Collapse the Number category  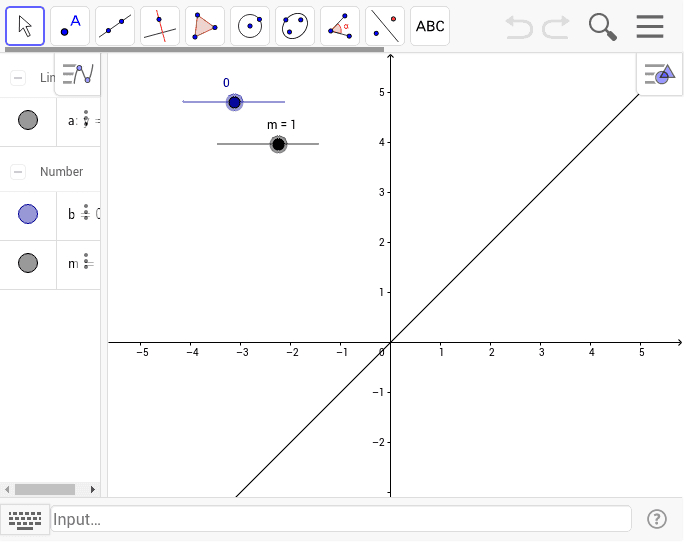click(x=18, y=172)
